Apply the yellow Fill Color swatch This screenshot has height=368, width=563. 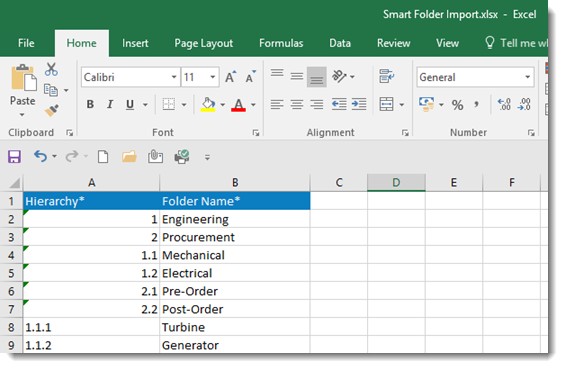(x=208, y=104)
